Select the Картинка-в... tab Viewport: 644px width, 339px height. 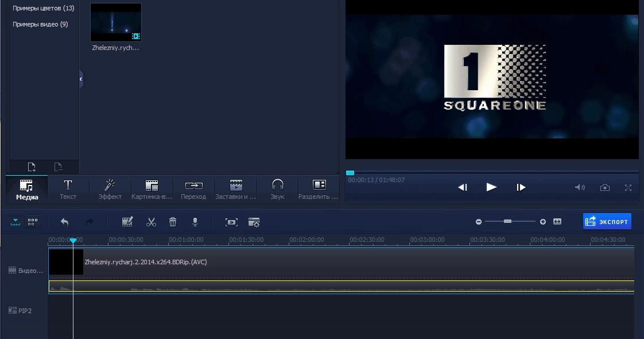[x=152, y=190]
